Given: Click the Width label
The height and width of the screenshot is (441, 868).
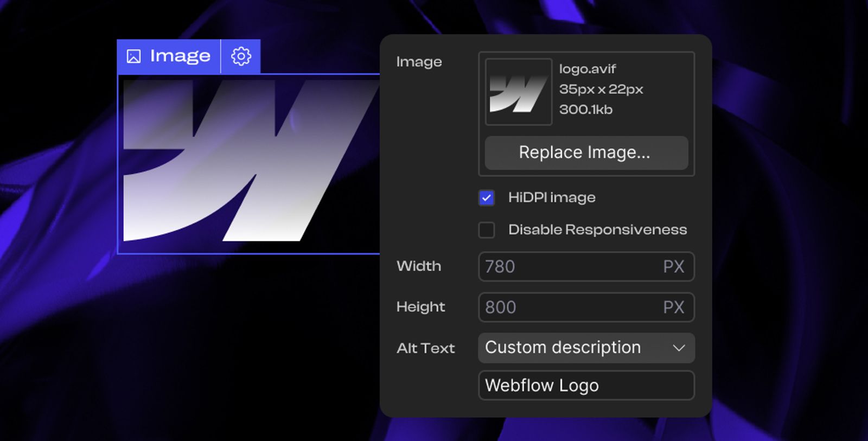Looking at the screenshot, I should click(x=419, y=266).
